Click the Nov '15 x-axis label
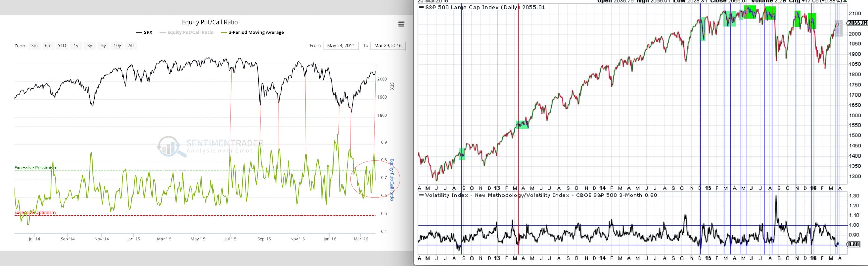Viewport: 868px width, 266px height. [297, 239]
